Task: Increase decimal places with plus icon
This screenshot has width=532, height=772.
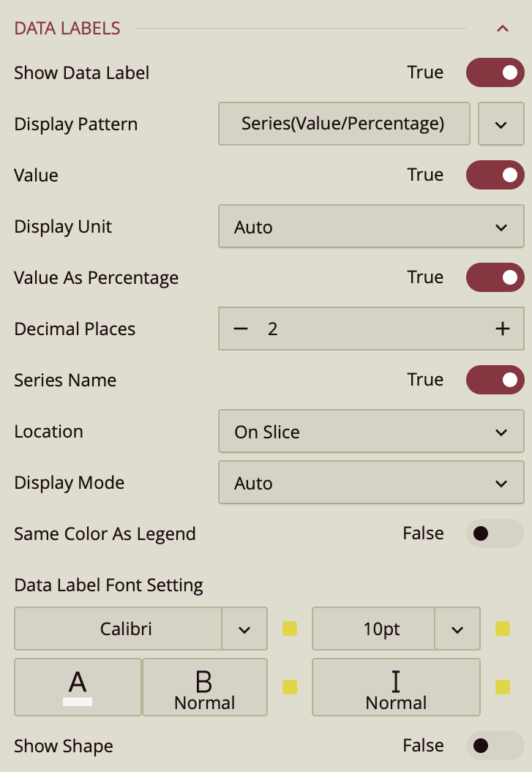Action: (x=502, y=329)
